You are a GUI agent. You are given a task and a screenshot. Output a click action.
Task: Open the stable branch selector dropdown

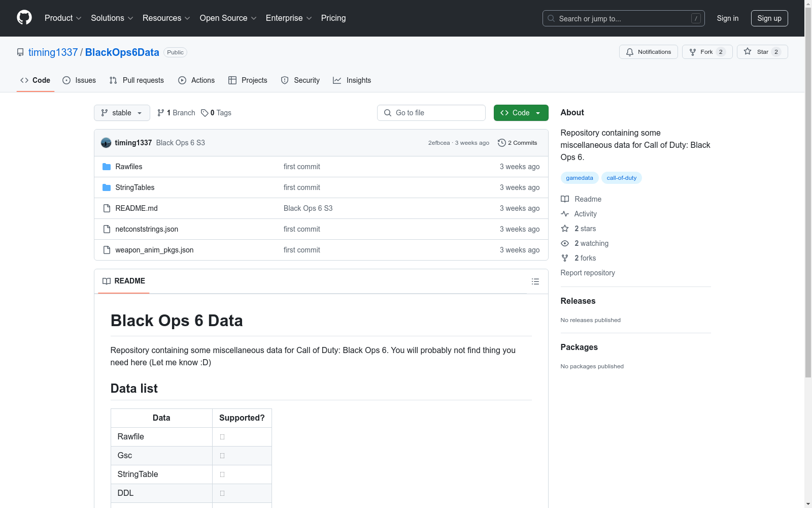click(122, 113)
